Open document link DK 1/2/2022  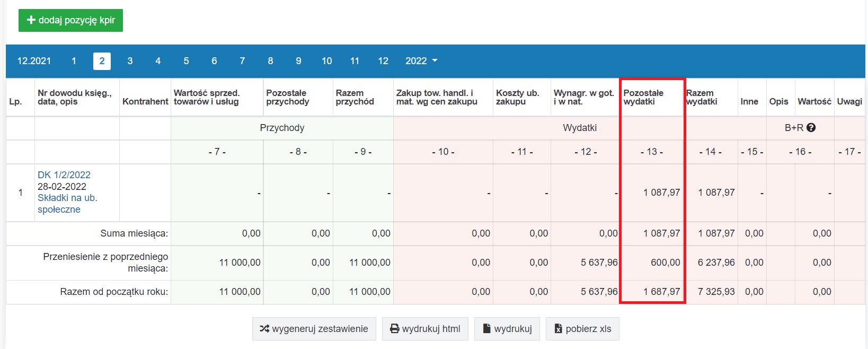click(64, 175)
